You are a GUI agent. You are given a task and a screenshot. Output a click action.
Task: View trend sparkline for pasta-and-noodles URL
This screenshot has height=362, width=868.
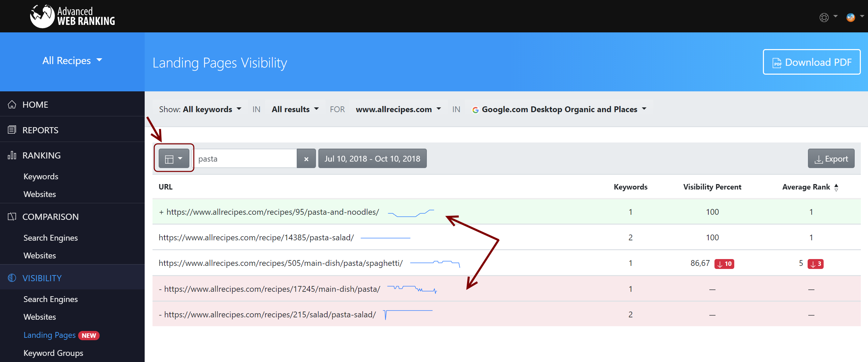click(411, 213)
